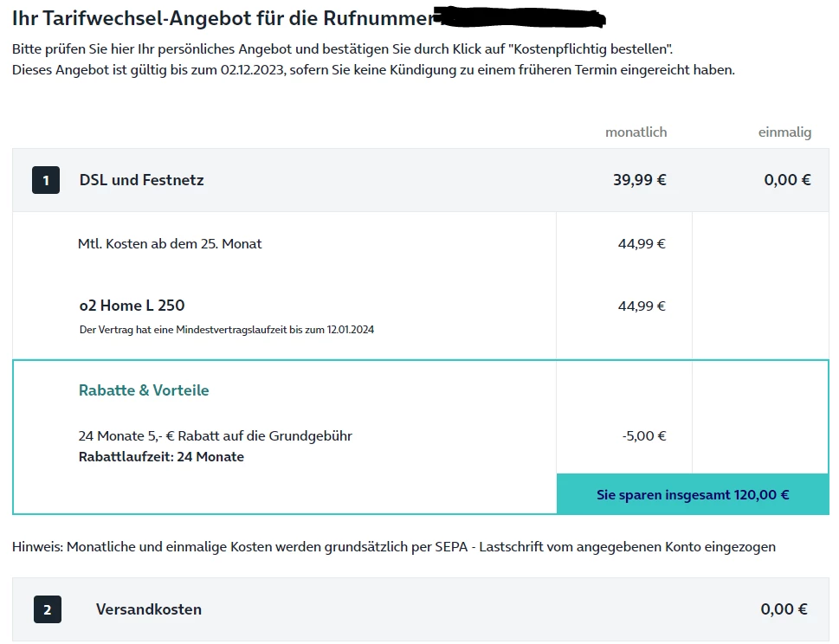Click the Versandkosten 0,00 € amount
Screen dimensions: 839x644
[784, 609]
